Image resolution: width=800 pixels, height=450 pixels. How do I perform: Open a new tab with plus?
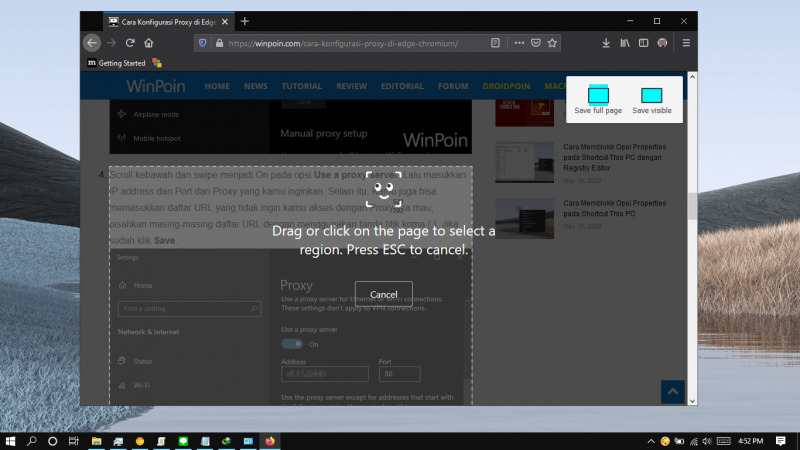(245, 21)
